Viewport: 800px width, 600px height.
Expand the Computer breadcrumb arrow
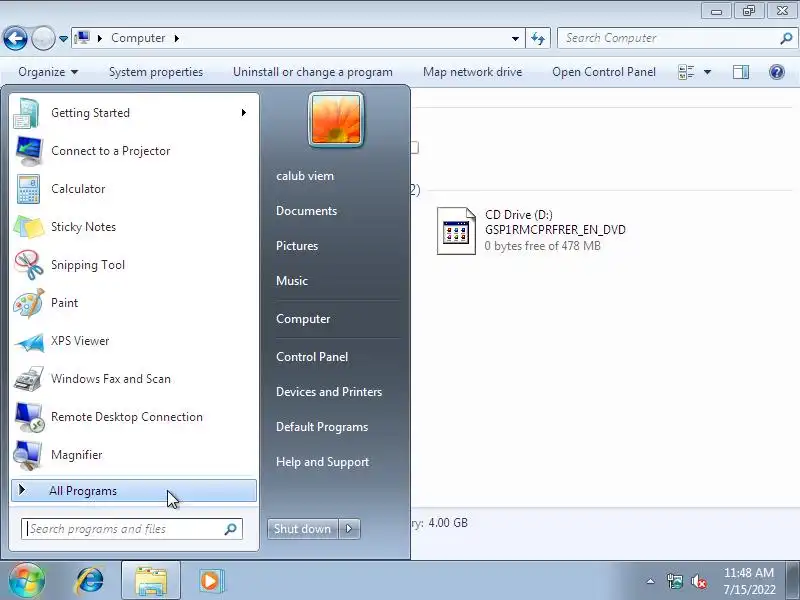[177, 38]
